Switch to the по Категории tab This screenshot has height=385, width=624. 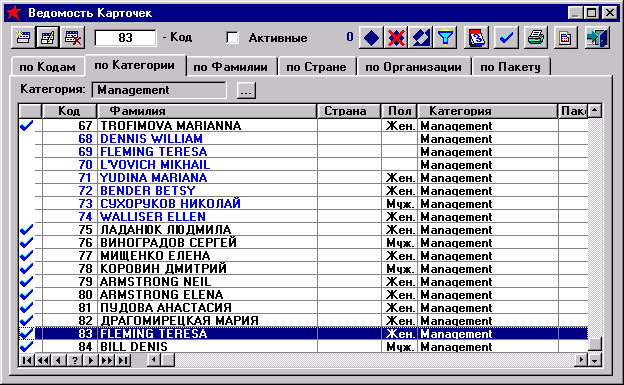coord(135,65)
